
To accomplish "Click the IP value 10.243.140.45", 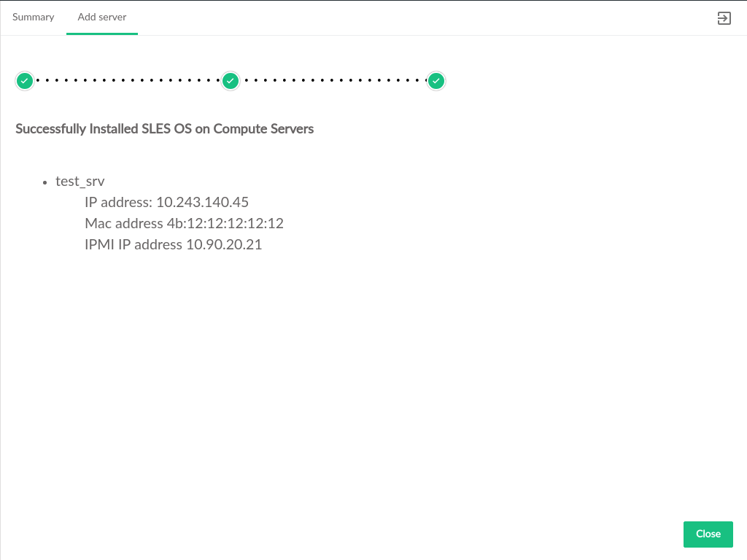I will tap(203, 202).
